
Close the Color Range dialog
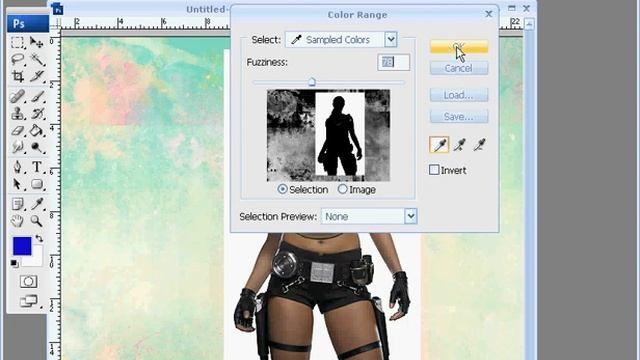coord(489,14)
